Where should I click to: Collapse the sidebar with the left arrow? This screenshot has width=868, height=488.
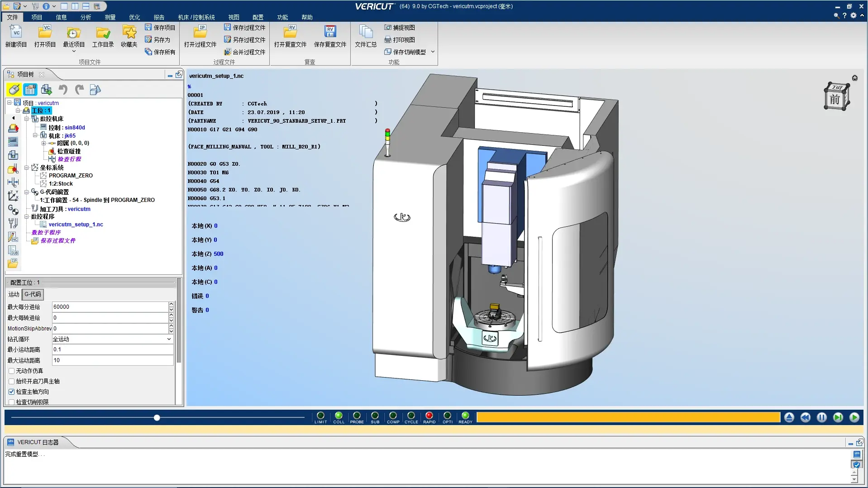coord(13,118)
